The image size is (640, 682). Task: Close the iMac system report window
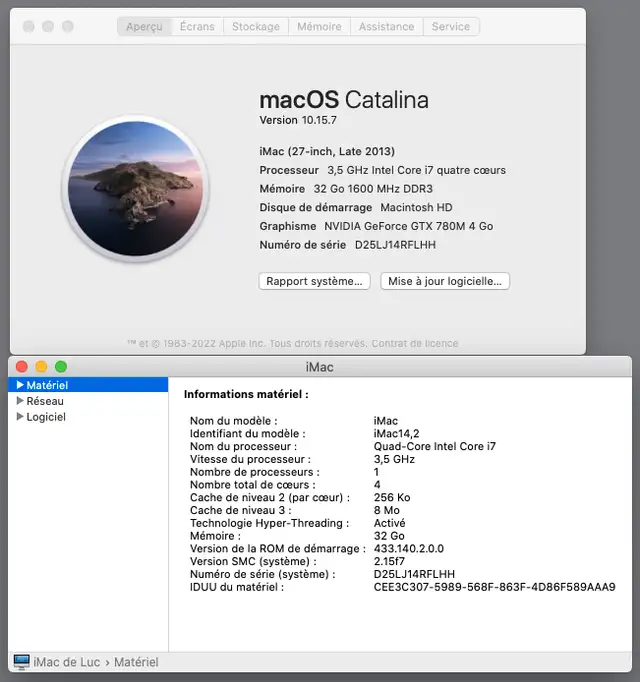tap(22, 367)
